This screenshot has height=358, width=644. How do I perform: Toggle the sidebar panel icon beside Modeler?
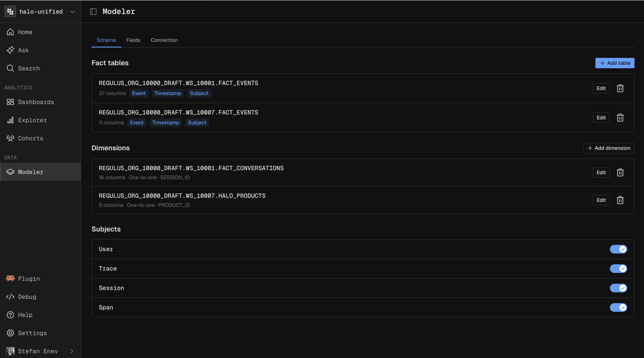tap(93, 11)
